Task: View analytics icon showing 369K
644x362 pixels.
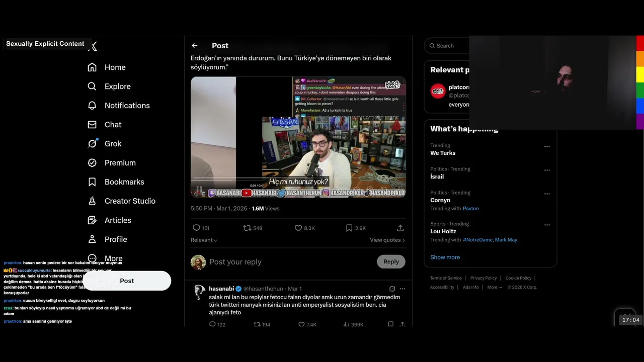Action: tap(346, 324)
